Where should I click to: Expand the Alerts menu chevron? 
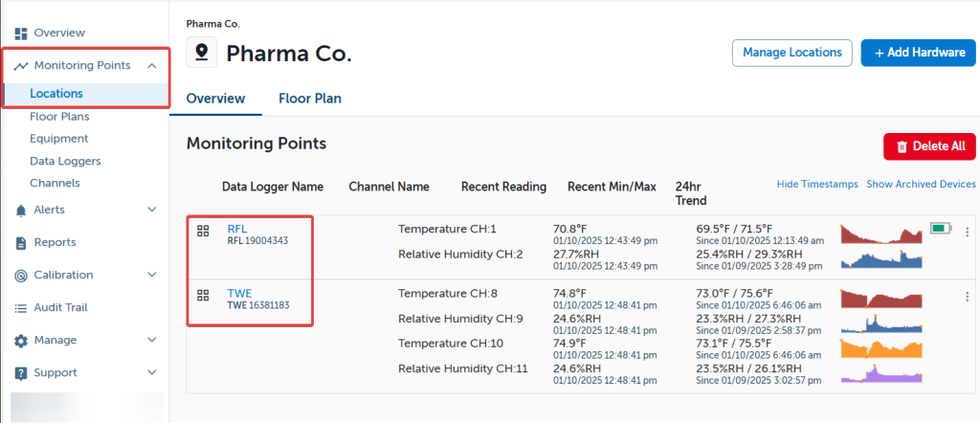[151, 210]
